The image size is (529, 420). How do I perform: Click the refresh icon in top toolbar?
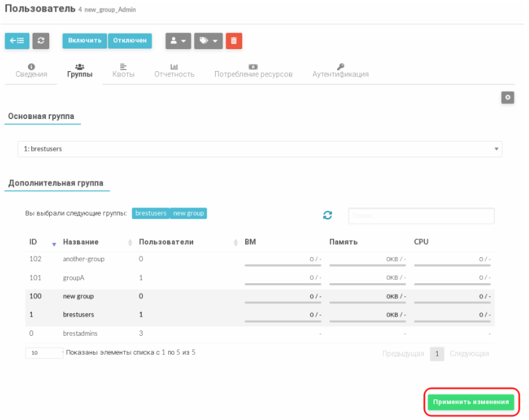click(41, 41)
